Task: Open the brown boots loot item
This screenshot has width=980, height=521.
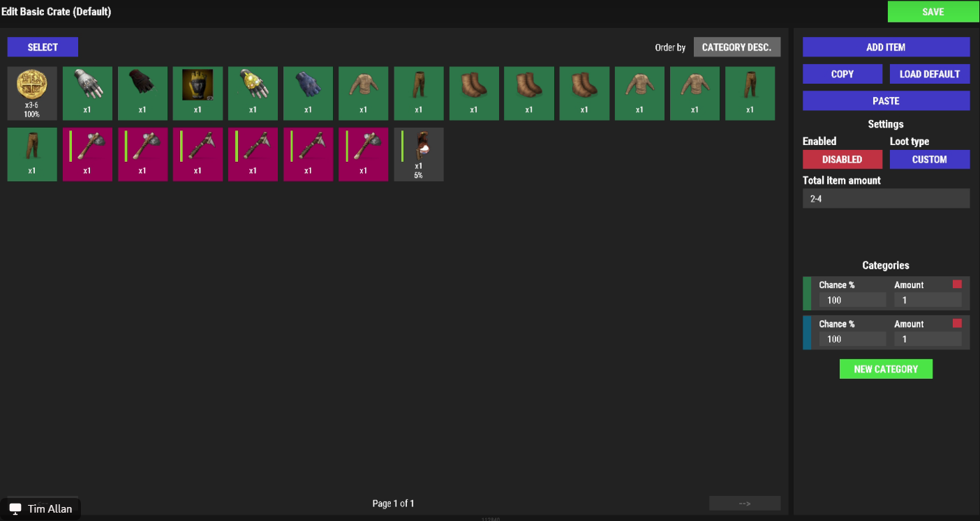Action: pyautogui.click(x=473, y=93)
